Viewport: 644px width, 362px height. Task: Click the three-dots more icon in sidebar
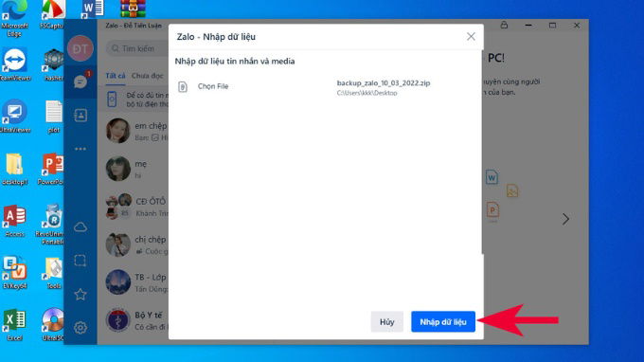80,149
